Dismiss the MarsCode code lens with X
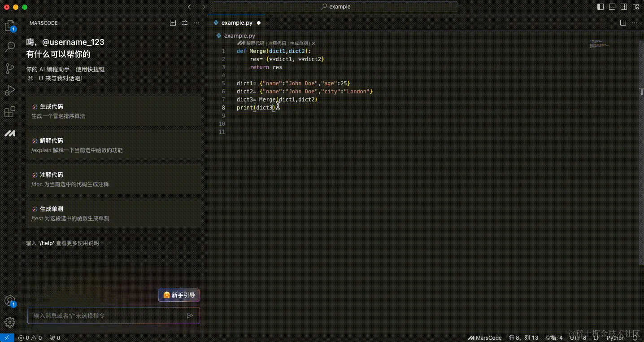Image resolution: width=644 pixels, height=342 pixels. (313, 44)
